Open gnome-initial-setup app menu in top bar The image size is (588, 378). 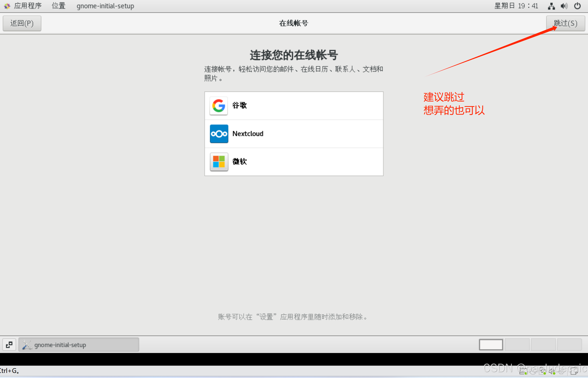(105, 6)
